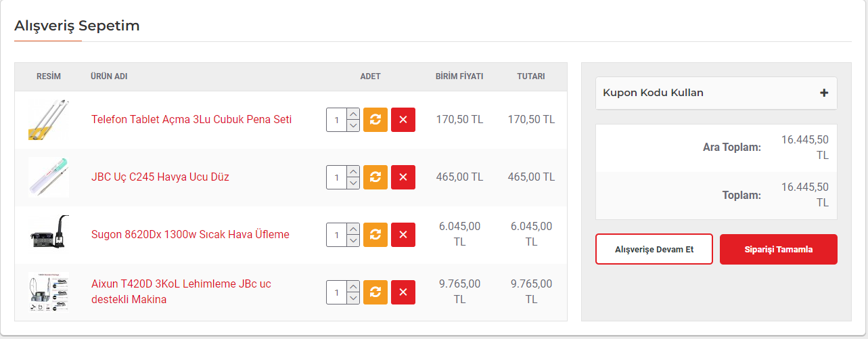The height and width of the screenshot is (339, 868).
Task: Remove Telefon Tablet Açma item with red X
Action: click(403, 120)
